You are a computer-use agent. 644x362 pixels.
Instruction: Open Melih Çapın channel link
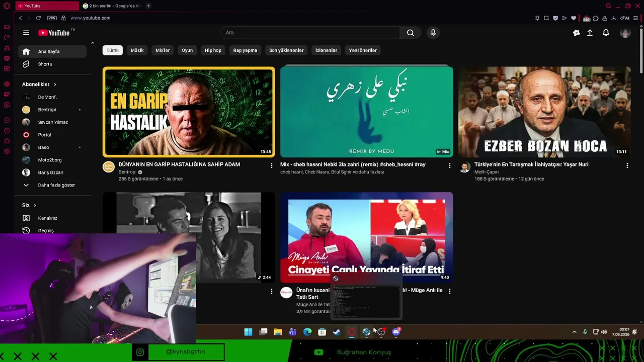coord(487,172)
